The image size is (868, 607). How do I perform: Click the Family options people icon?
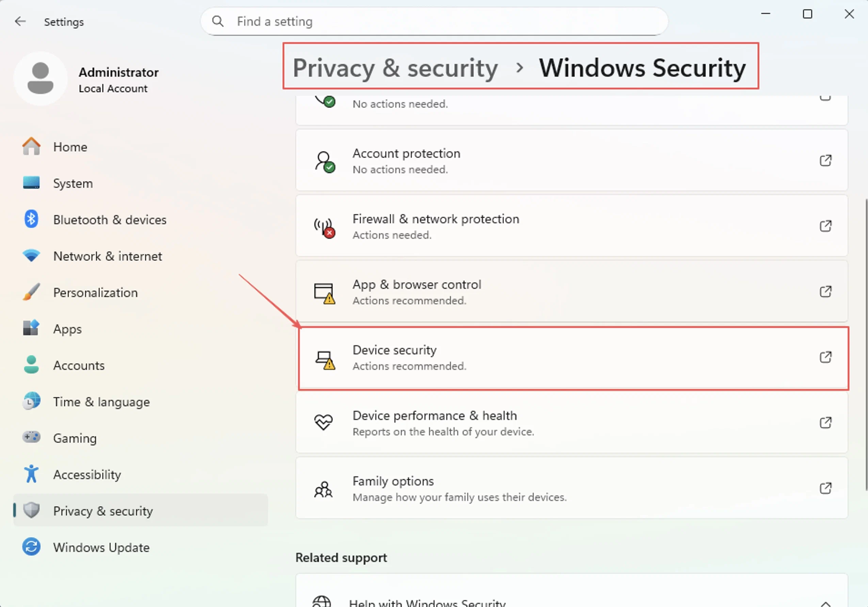coord(324,488)
